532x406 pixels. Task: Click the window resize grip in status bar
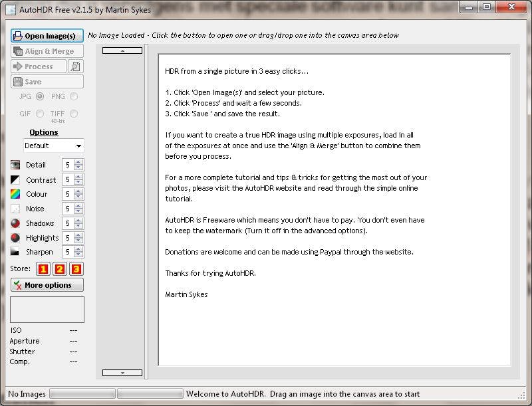tap(522, 395)
